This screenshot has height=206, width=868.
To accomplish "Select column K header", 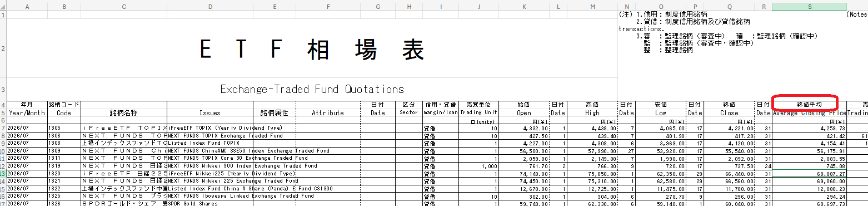I will (x=524, y=6).
